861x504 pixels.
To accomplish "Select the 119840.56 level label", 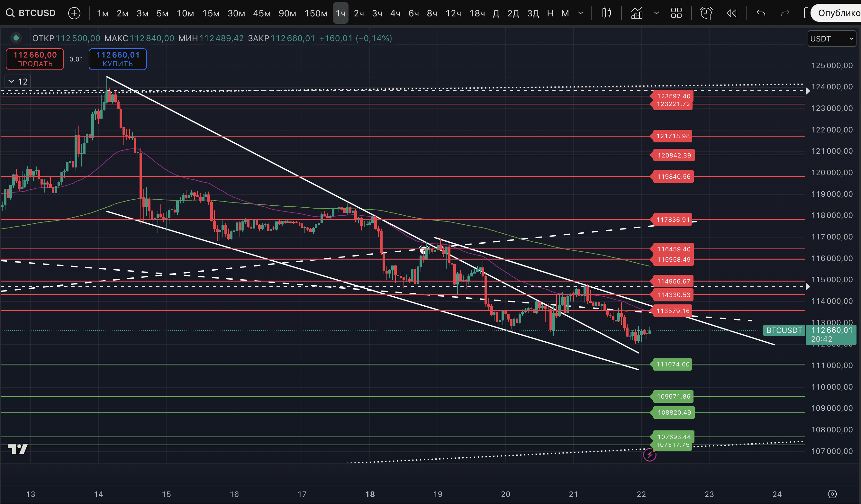I will pos(674,176).
